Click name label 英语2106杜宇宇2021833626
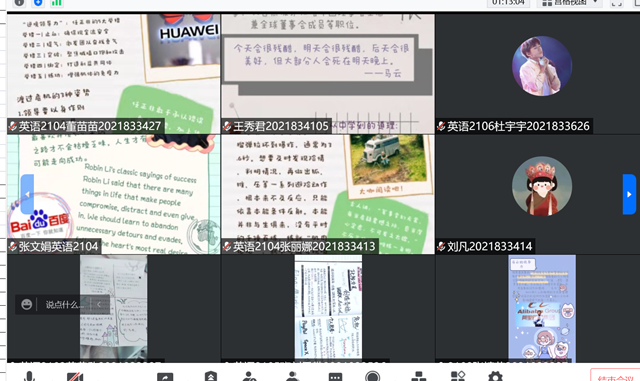 518,126
